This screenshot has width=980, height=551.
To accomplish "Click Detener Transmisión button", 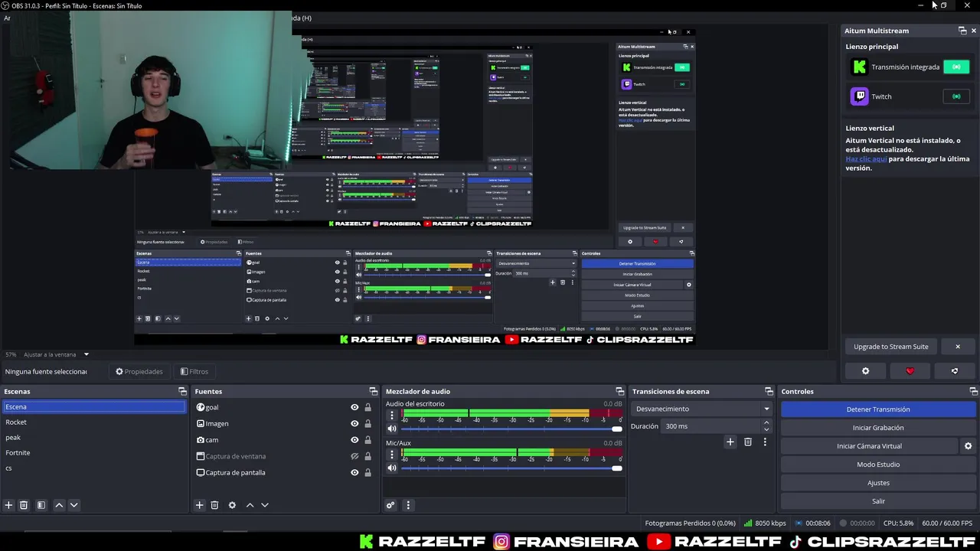I will (878, 409).
